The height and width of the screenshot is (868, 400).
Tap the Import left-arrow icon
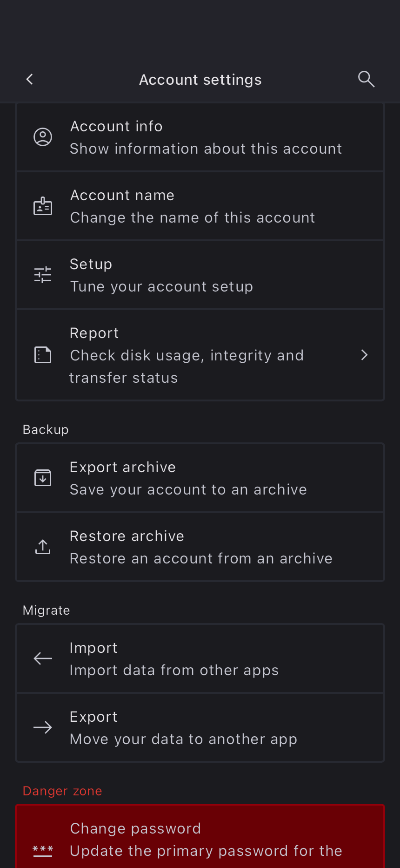(43, 658)
